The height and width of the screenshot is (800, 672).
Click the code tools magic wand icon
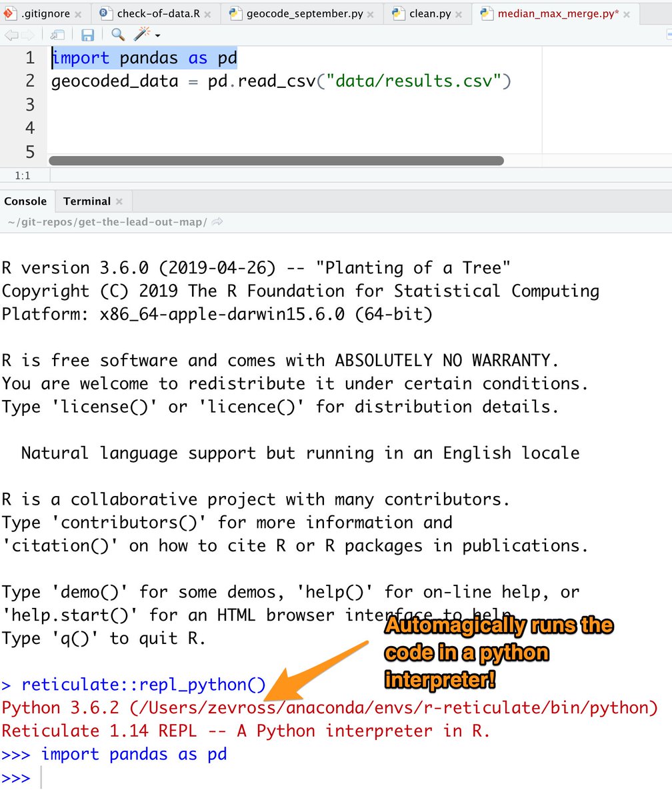[x=141, y=35]
